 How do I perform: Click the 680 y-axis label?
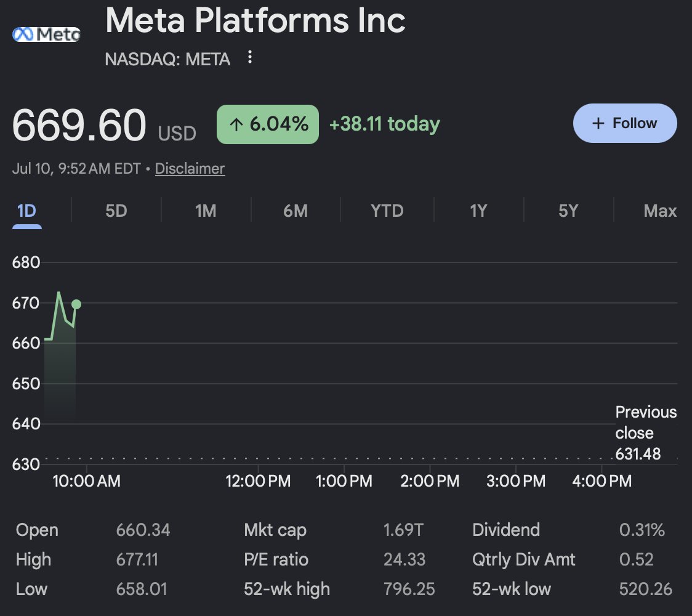26,263
